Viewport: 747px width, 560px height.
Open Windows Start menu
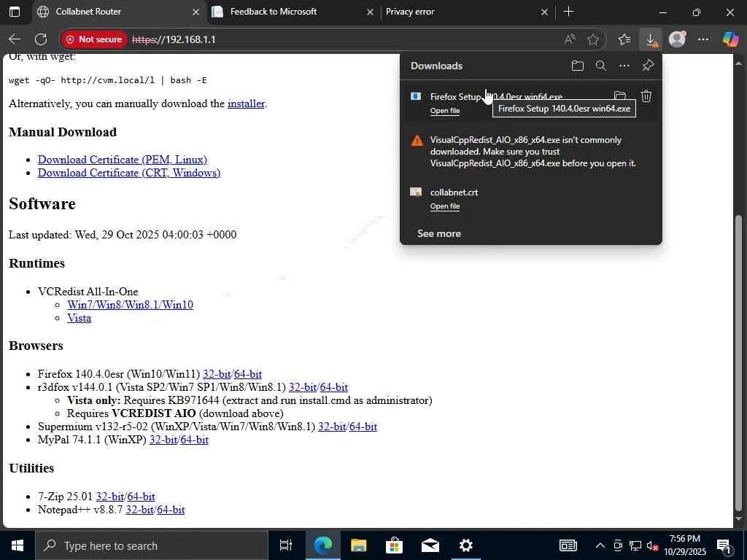click(x=18, y=545)
